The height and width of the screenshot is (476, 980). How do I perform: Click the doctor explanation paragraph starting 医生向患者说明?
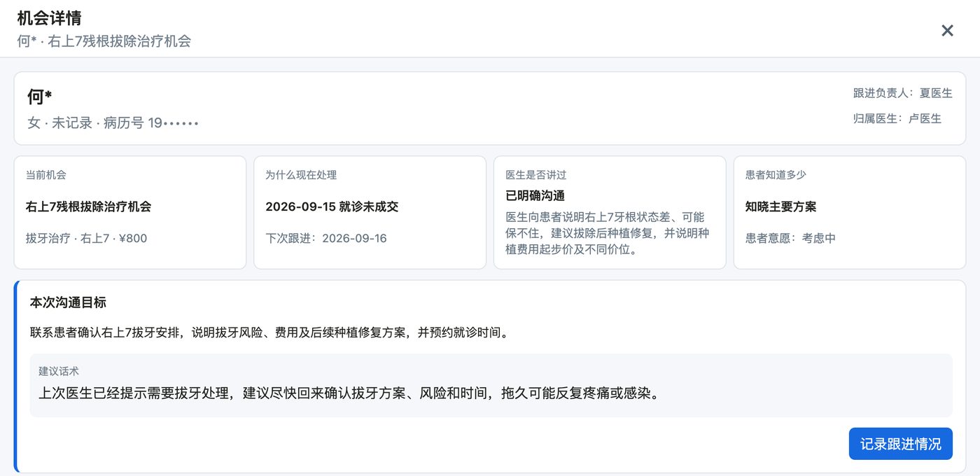point(608,233)
